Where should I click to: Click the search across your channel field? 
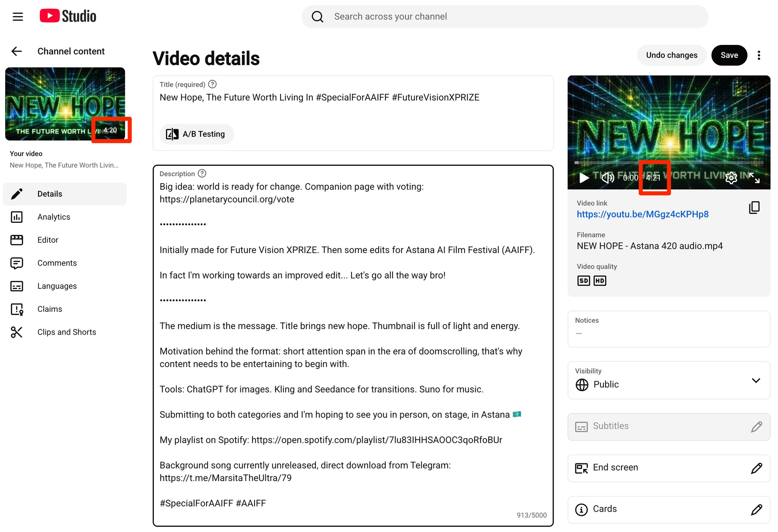coord(505,17)
